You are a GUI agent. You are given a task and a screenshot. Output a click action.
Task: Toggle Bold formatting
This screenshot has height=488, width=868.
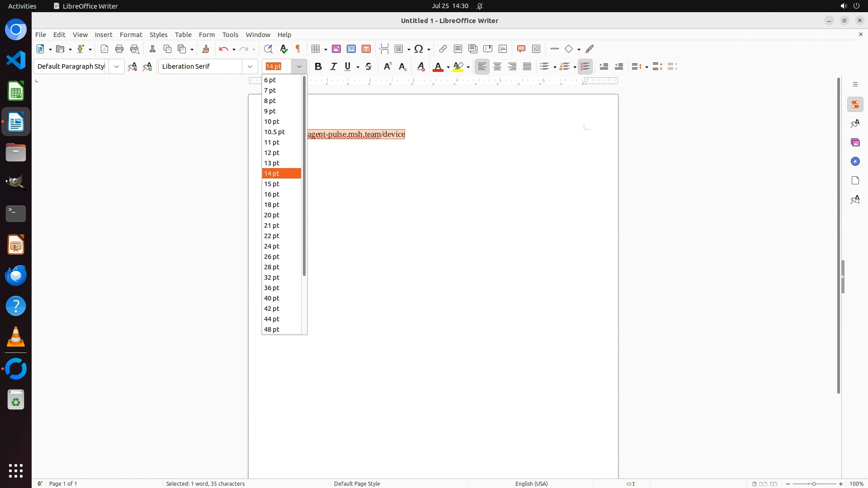click(318, 66)
